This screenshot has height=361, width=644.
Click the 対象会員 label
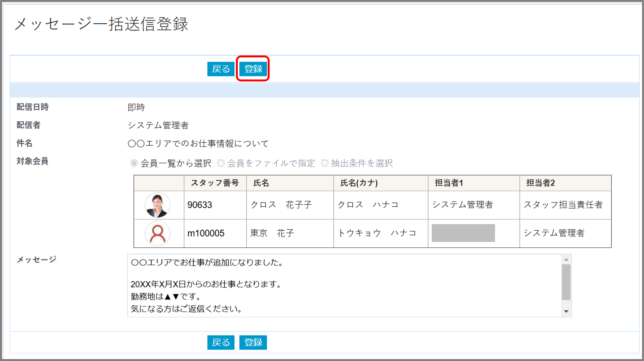[x=33, y=161]
